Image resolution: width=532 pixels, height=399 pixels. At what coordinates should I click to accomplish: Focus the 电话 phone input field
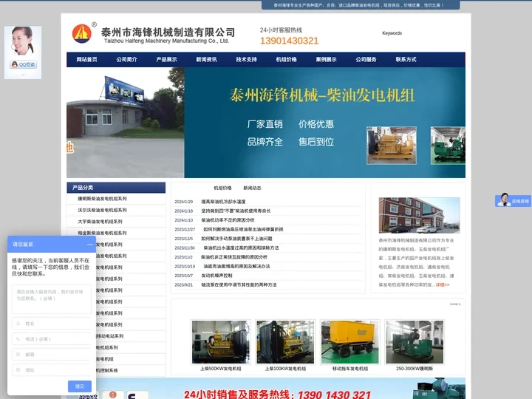click(x=52, y=338)
